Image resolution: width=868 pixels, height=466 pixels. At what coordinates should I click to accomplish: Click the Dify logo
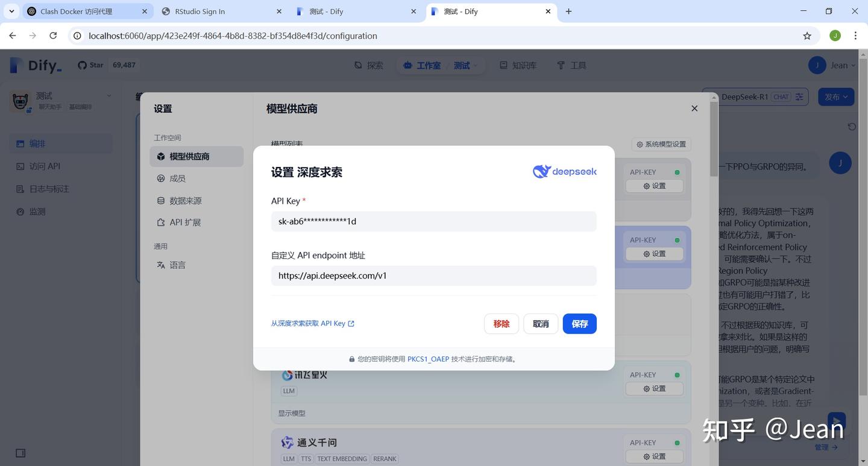click(37, 65)
